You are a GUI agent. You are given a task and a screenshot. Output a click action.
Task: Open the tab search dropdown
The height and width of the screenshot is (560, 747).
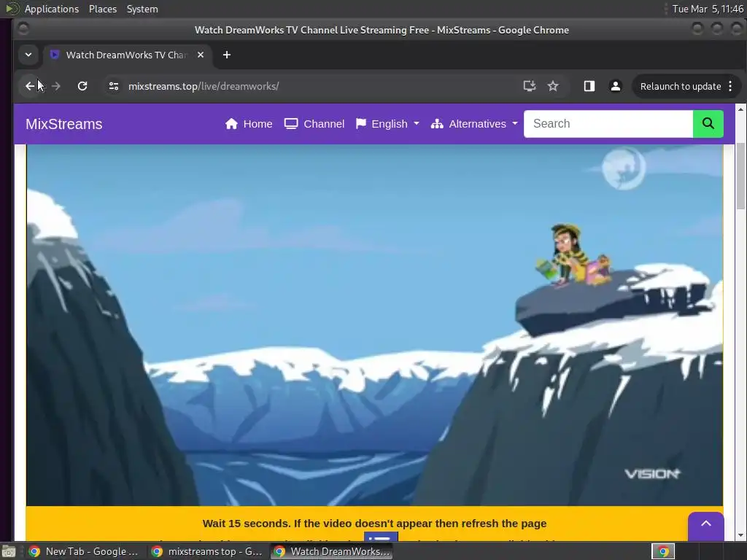point(28,55)
